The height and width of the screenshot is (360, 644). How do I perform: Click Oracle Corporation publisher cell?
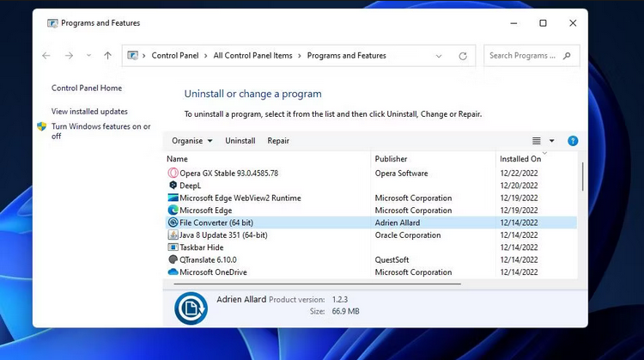(408, 235)
